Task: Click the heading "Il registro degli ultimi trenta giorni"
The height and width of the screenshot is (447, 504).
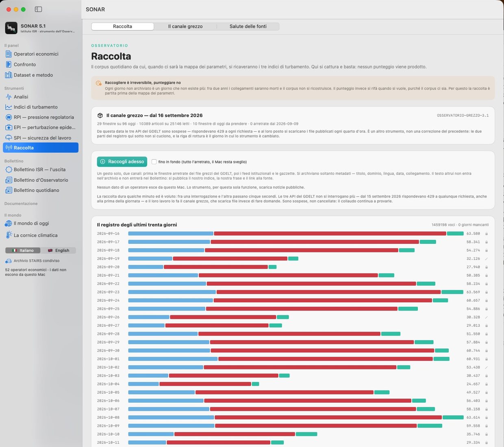Action: (x=137, y=225)
